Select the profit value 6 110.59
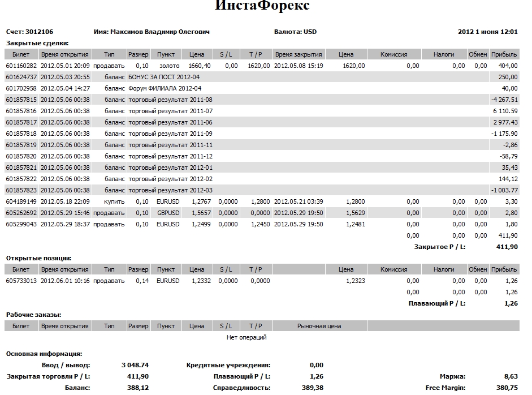532x395 pixels. [505, 111]
